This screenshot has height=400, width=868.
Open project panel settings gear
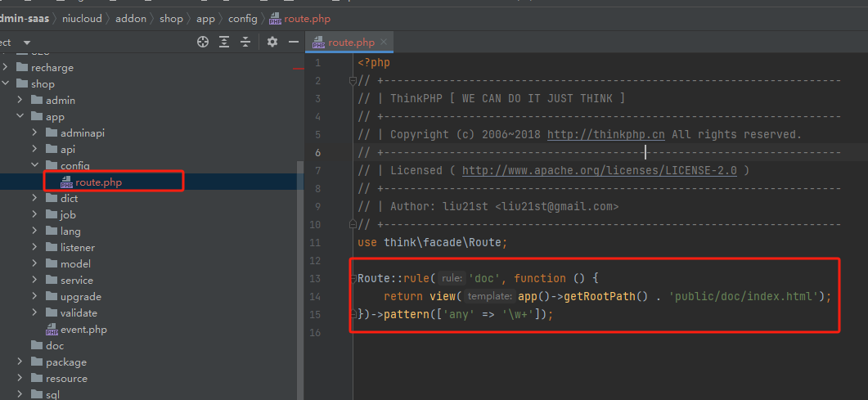tap(272, 42)
